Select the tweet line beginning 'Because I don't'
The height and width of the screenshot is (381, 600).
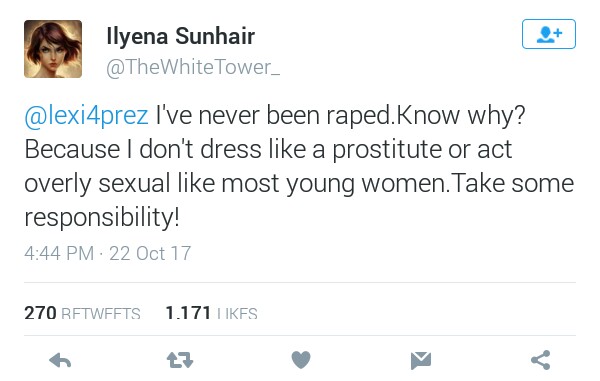point(268,149)
